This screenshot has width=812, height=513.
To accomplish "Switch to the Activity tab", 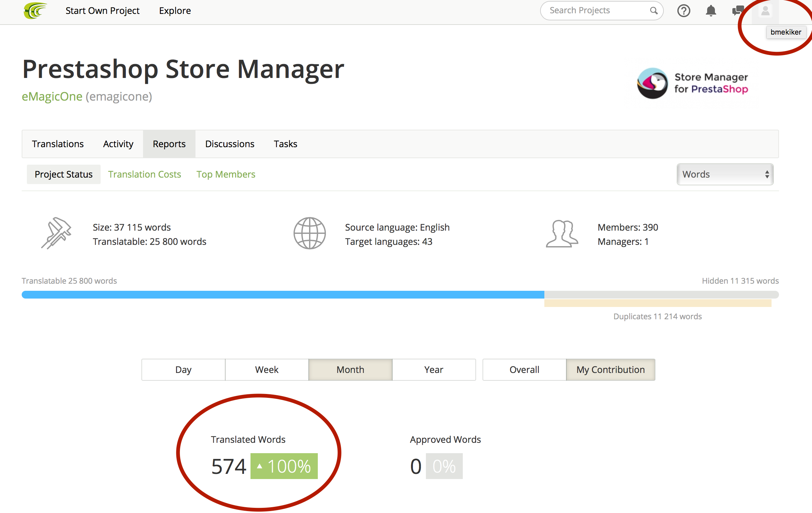I will coord(118,144).
